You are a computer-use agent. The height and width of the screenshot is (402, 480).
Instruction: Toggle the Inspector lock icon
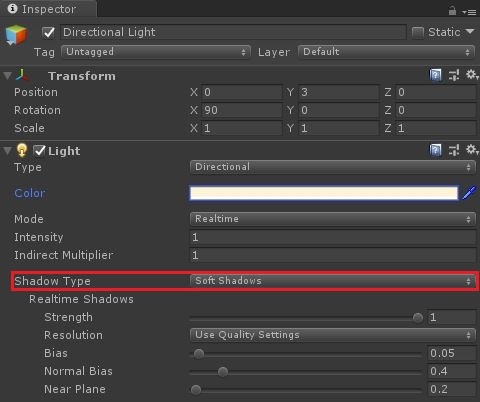coord(452,11)
